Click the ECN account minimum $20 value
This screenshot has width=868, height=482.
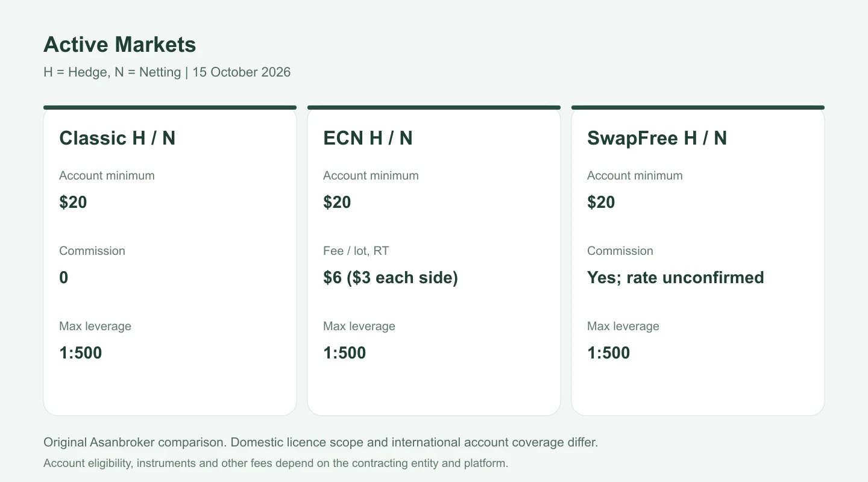[337, 202]
